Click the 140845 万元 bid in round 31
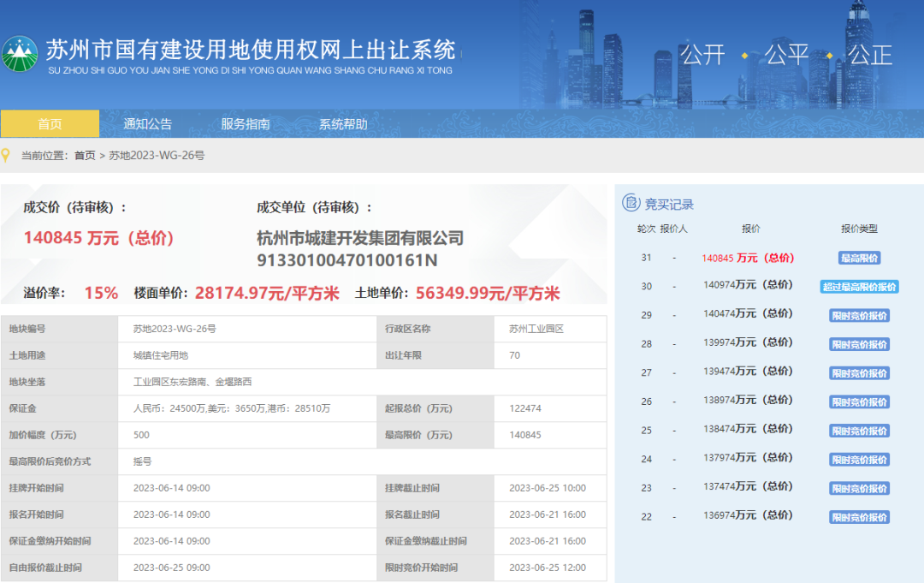This screenshot has width=924, height=583. (748, 259)
